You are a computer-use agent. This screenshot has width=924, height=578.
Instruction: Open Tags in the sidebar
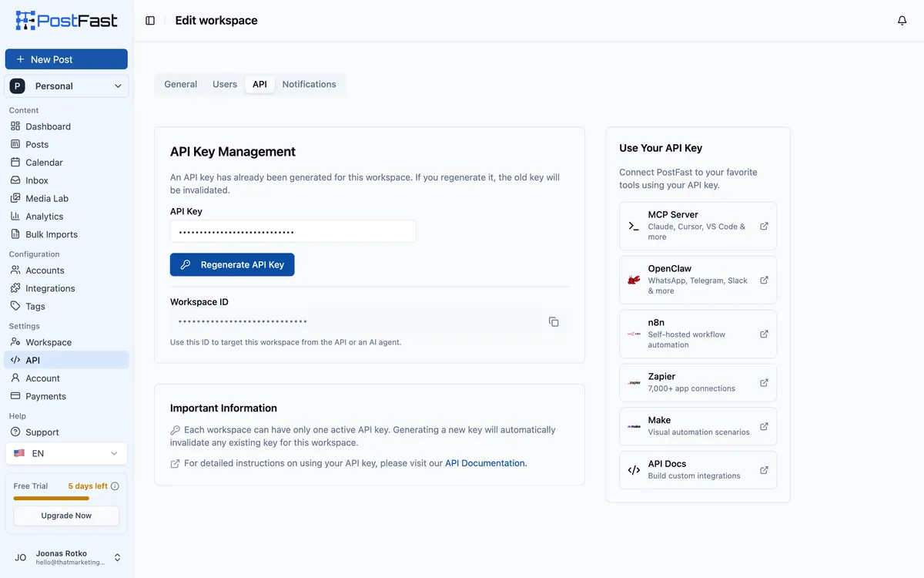click(x=67, y=306)
